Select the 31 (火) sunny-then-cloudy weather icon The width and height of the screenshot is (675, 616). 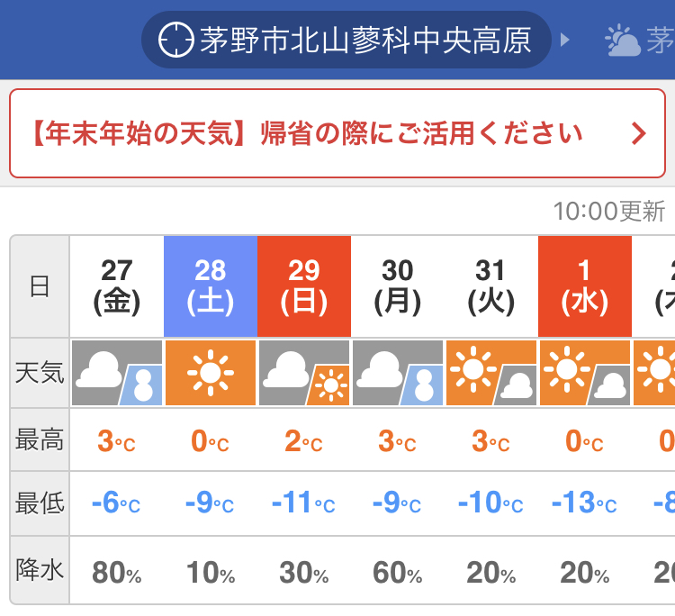click(491, 373)
